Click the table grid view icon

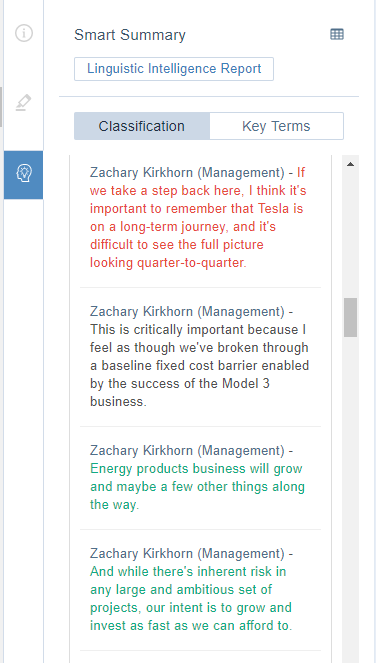pyautogui.click(x=337, y=34)
